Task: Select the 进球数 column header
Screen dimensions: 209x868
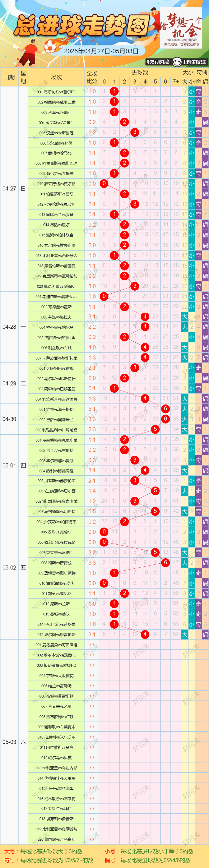Action: point(140,73)
